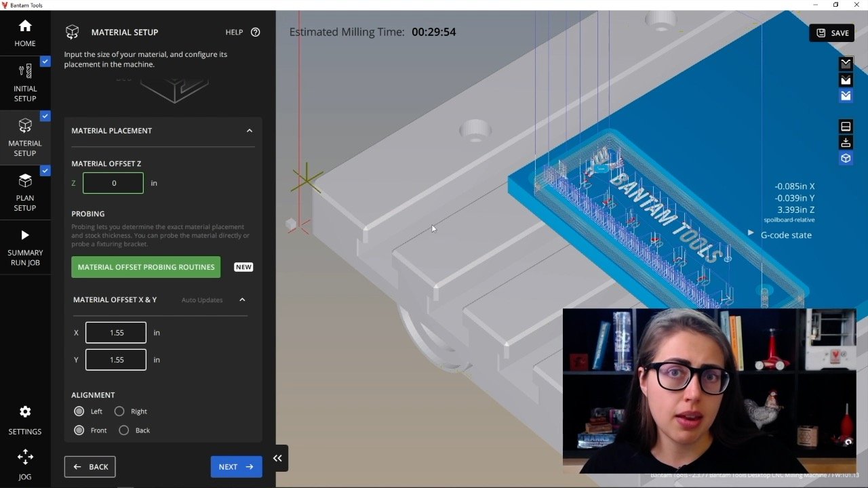Switch to the front view icon
This screenshot has width=868, height=488.
[846, 127]
